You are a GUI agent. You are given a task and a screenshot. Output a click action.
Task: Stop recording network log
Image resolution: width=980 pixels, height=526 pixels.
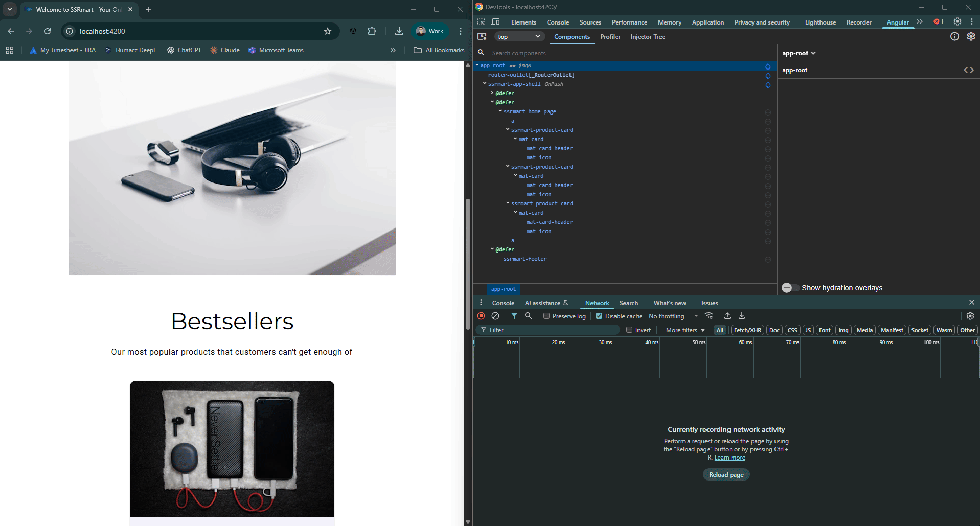click(x=481, y=316)
